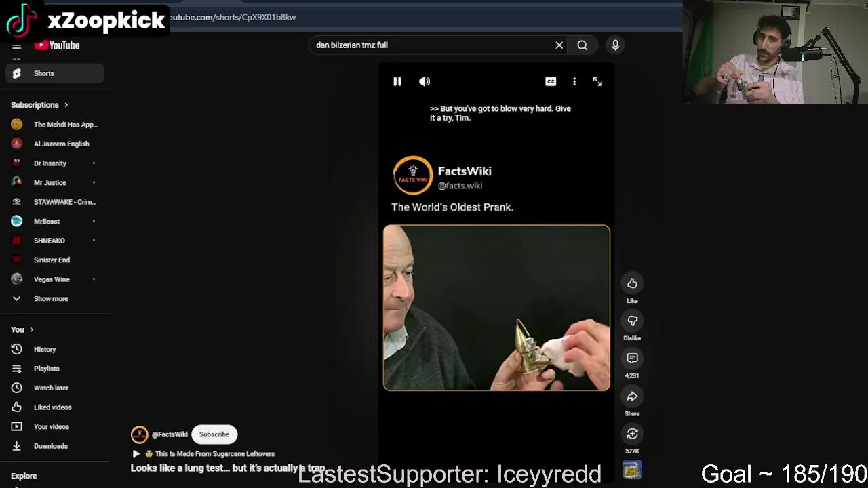
Task: Open the sound thumbnail below Remix
Action: pyautogui.click(x=632, y=470)
